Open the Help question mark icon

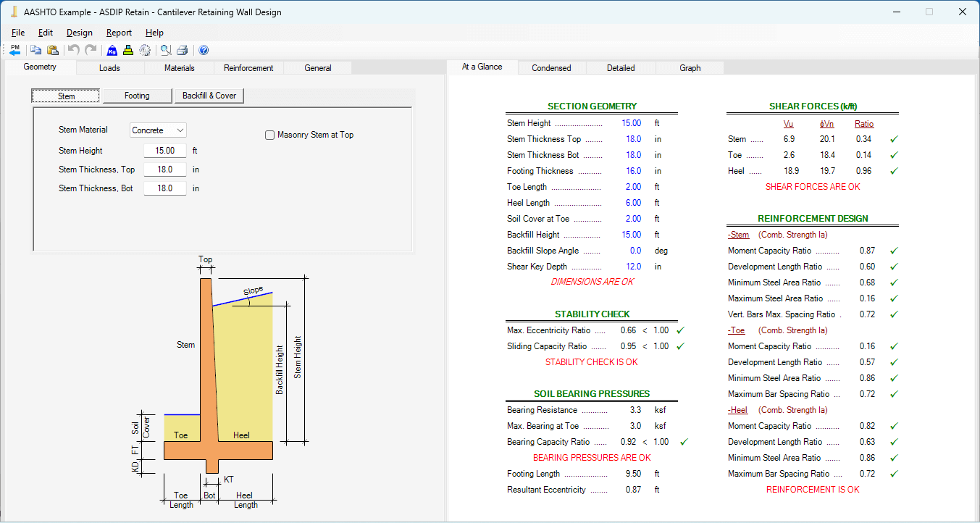point(203,50)
